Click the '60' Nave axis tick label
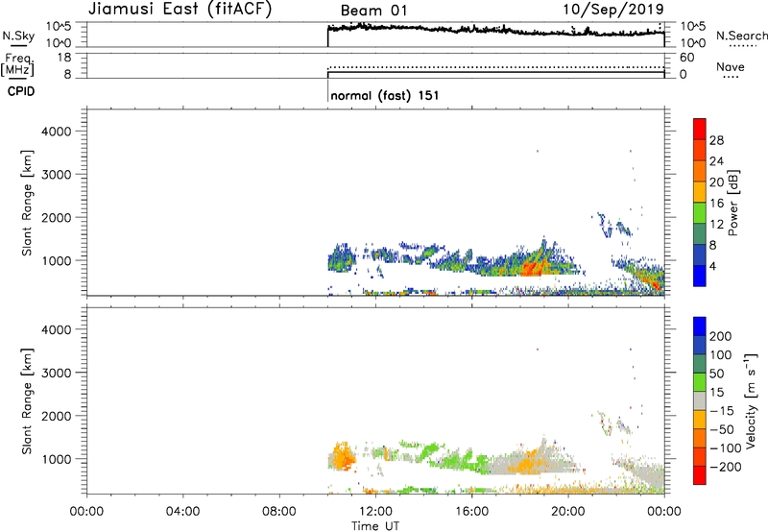Viewport: 768px width, 532px height. 686,58
